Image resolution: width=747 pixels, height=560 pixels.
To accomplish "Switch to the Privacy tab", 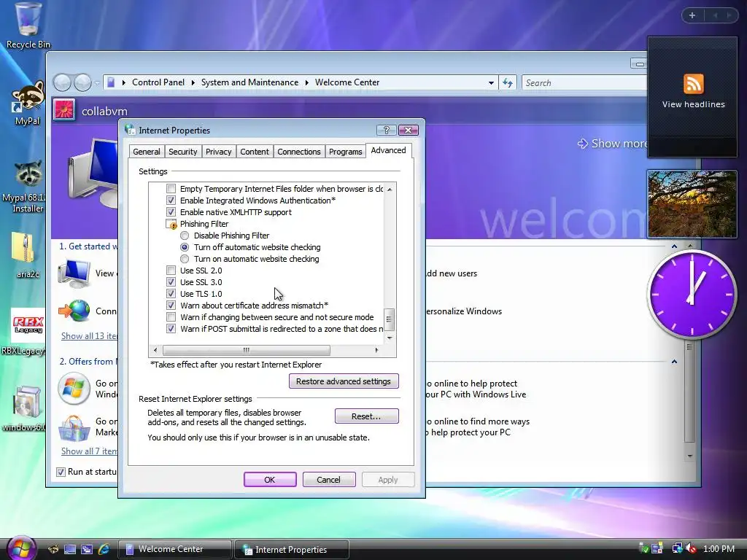I will pyautogui.click(x=219, y=152).
